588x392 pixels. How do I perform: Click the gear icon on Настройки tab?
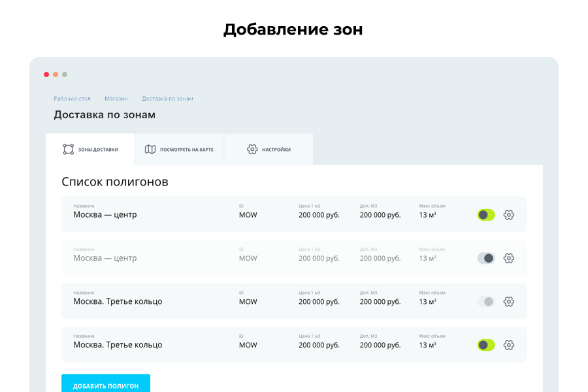click(252, 149)
